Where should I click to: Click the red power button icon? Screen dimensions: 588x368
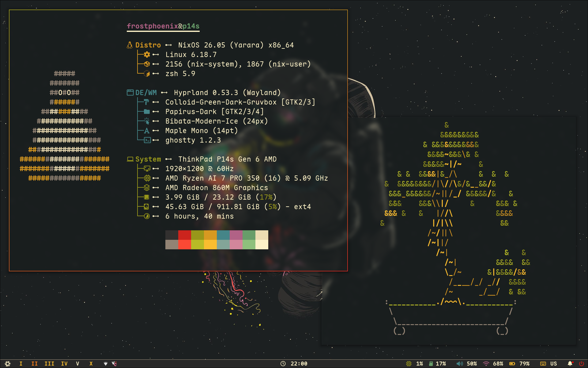click(581, 364)
